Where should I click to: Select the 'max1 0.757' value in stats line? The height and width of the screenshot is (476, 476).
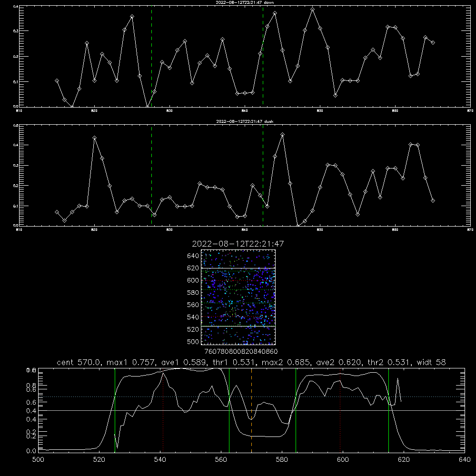(x=131, y=362)
